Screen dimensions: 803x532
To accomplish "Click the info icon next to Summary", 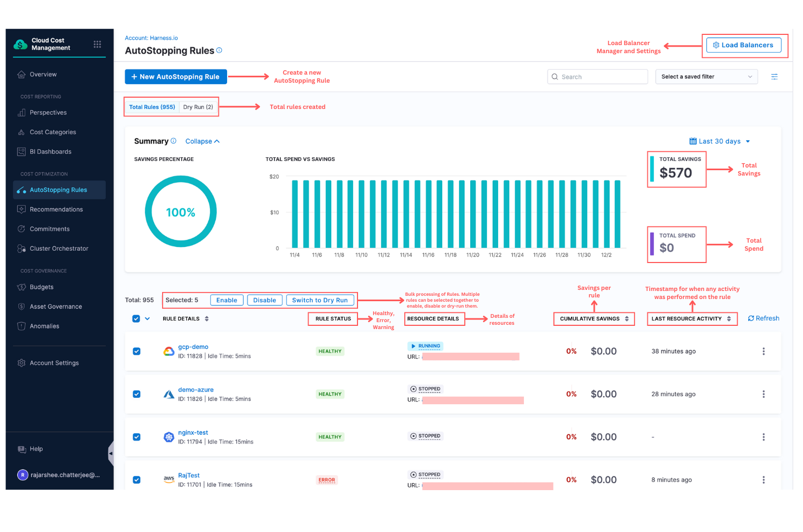I will (x=173, y=141).
